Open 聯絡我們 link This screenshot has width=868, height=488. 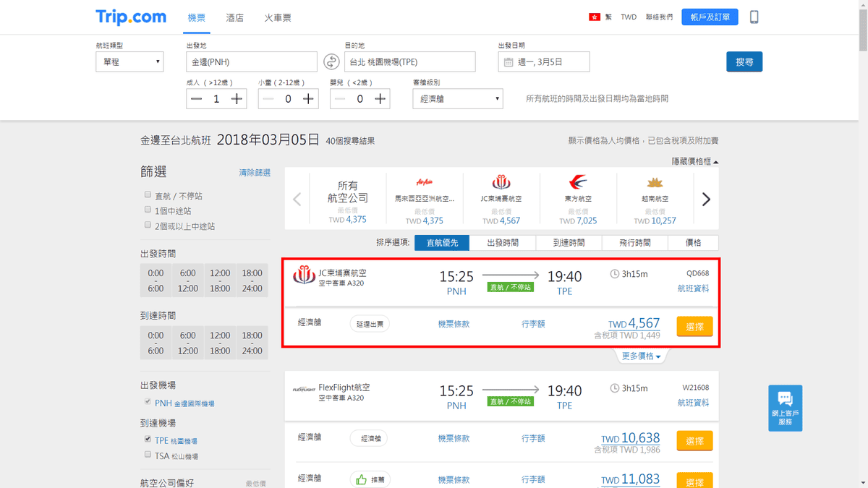tap(659, 17)
